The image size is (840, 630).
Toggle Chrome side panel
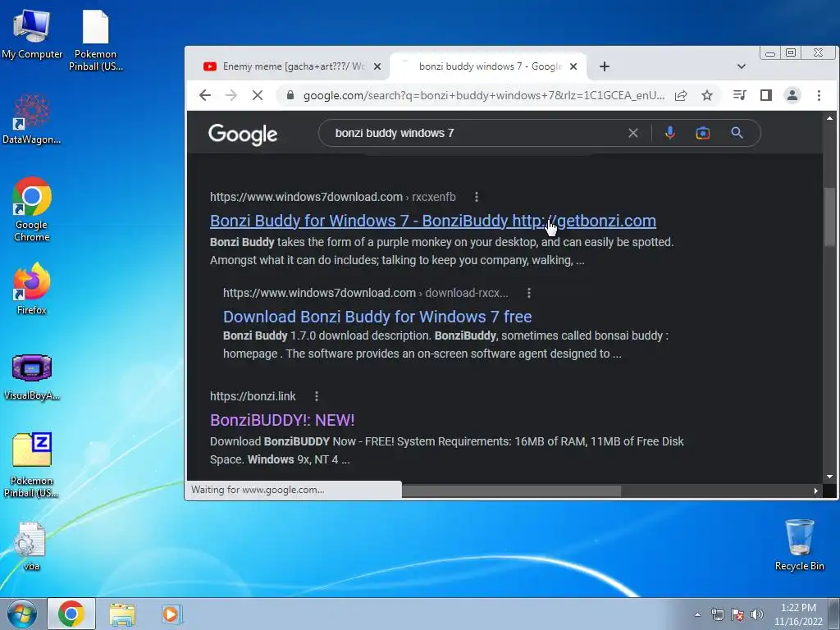tap(766, 95)
